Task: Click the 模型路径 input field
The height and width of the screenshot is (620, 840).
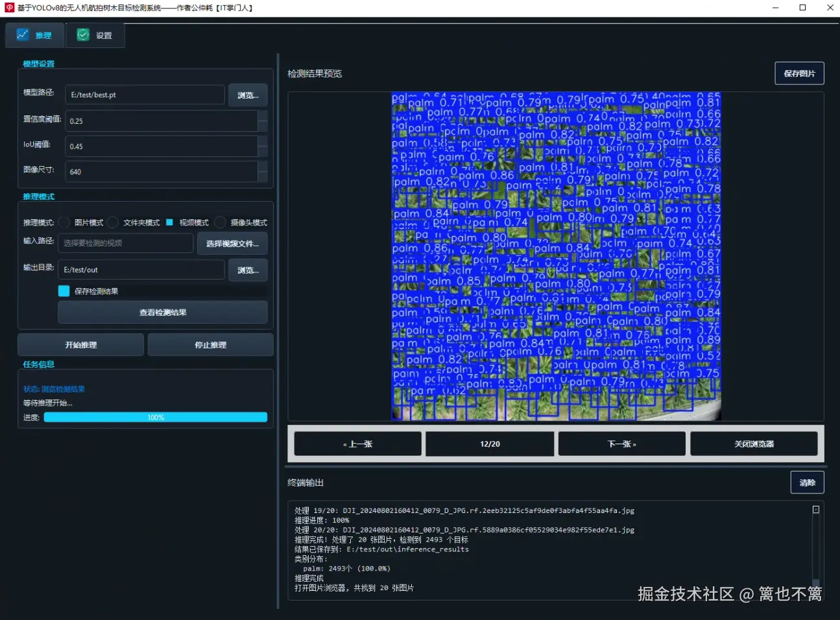Action: click(145, 95)
